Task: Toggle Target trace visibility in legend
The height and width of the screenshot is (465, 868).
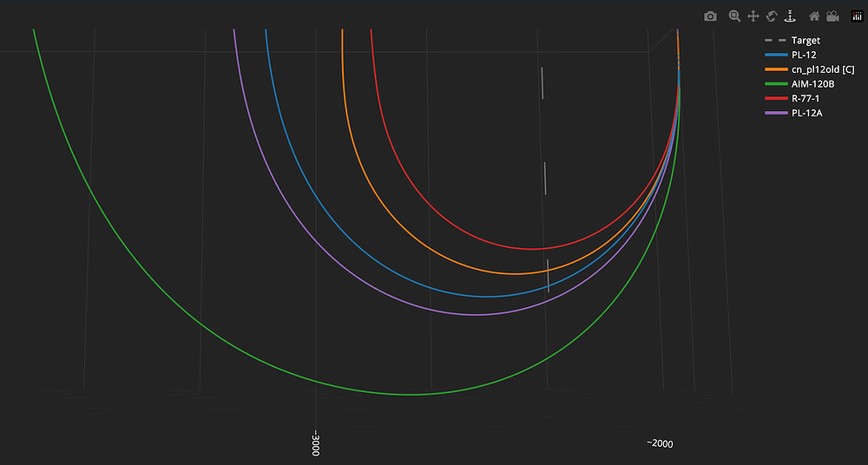Action: click(x=805, y=41)
